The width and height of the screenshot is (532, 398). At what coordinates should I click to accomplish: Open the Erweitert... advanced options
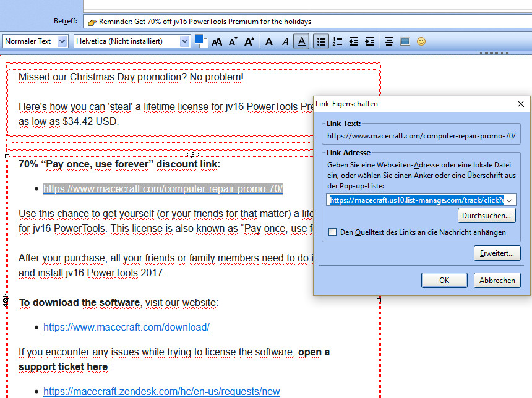coord(497,253)
